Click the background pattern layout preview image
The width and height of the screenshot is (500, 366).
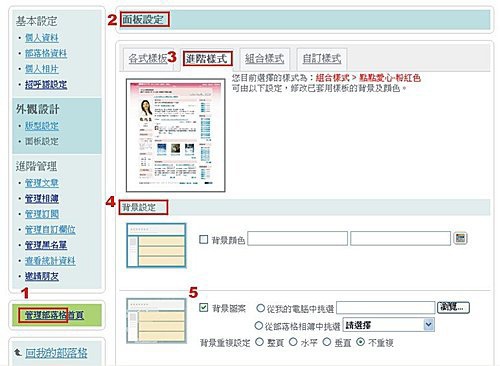pos(156,321)
